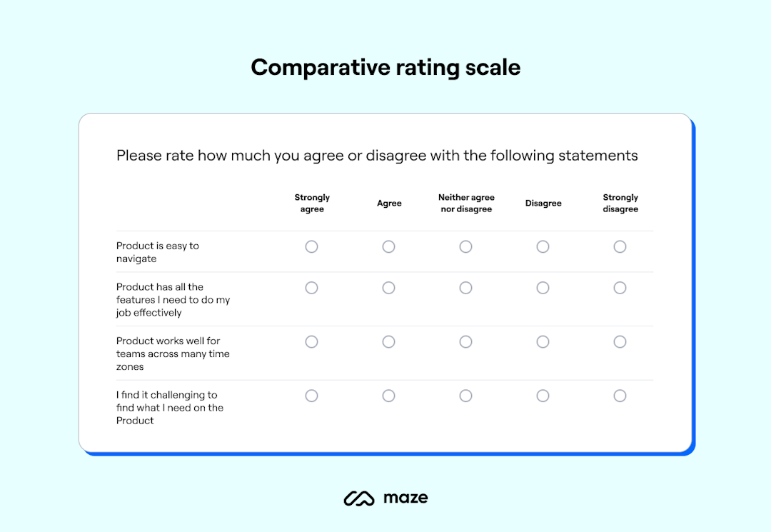This screenshot has width=771, height=532.
Task: Select Strongly agree for 'Product has all the features'
Action: point(311,288)
